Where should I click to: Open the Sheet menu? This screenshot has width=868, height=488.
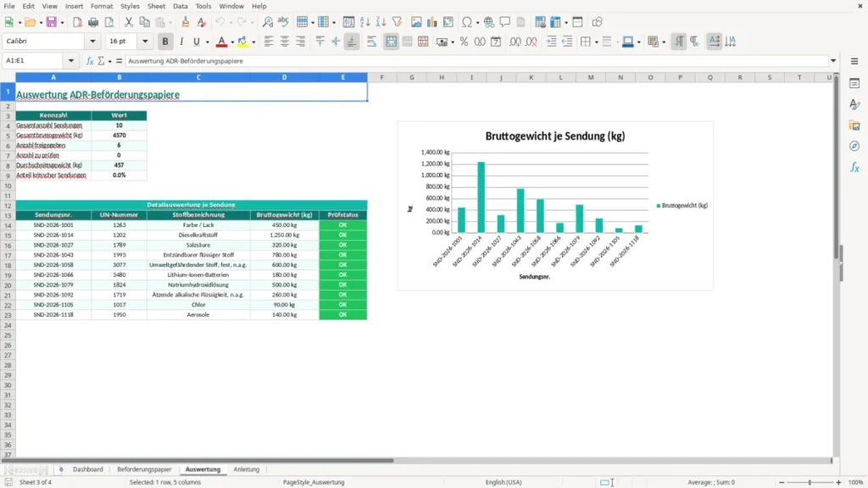pos(156,6)
